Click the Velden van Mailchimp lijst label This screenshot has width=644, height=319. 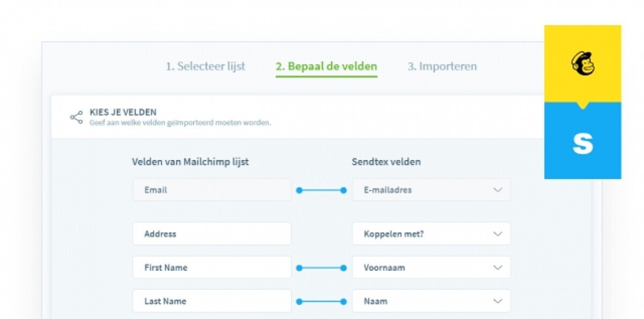pyautogui.click(x=190, y=162)
